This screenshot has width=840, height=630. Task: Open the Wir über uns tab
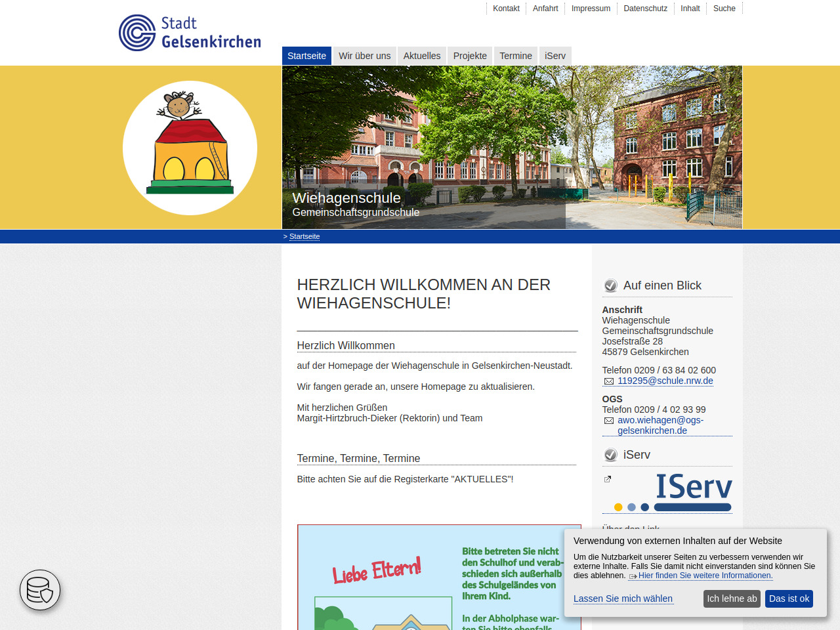click(x=364, y=56)
